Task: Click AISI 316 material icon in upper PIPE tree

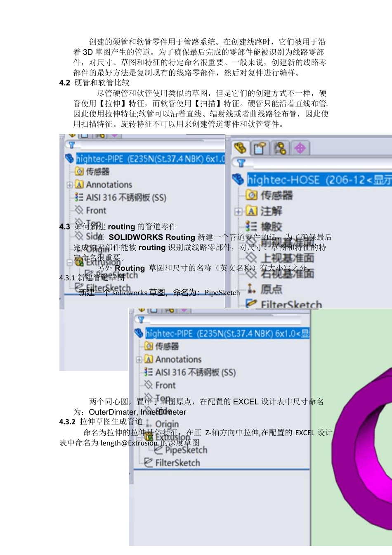Action: [x=79, y=197]
